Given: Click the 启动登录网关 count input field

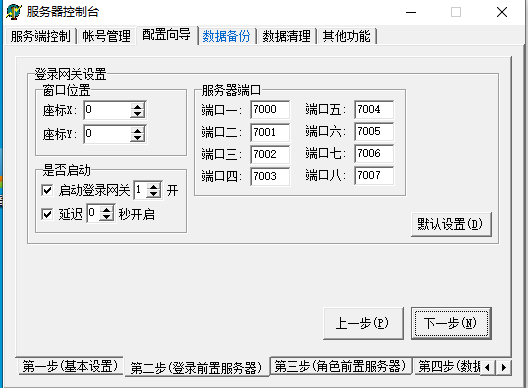Looking at the screenshot, I should pos(141,190).
